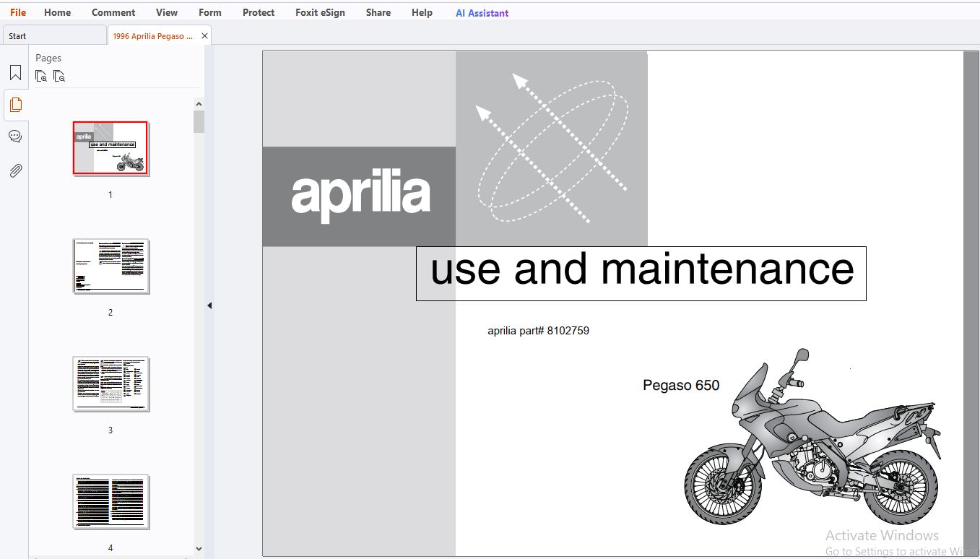Open page 4 thumbnail

point(110,501)
